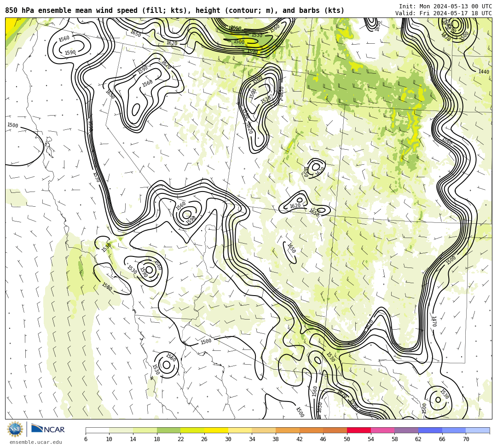Click the NSF logo
The image size is (497, 448).
click(x=15, y=430)
